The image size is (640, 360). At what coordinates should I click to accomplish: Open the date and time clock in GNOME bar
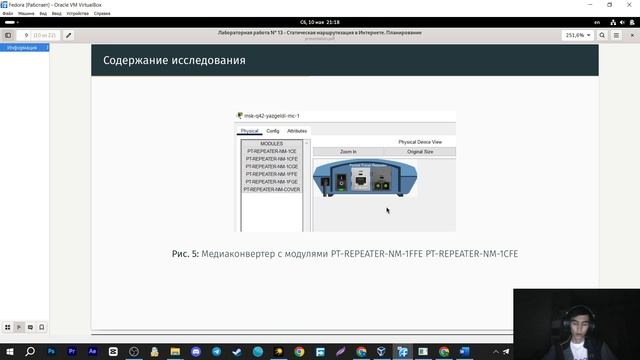point(320,22)
